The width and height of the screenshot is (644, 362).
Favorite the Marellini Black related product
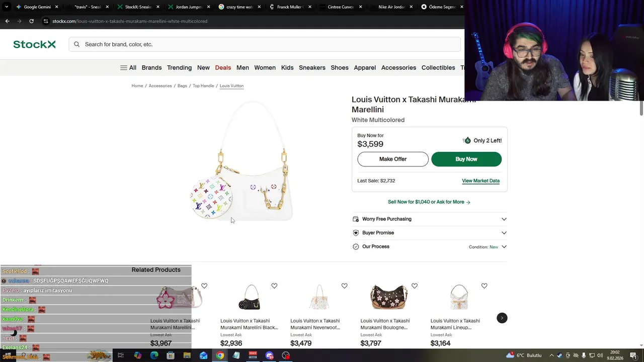274,286
